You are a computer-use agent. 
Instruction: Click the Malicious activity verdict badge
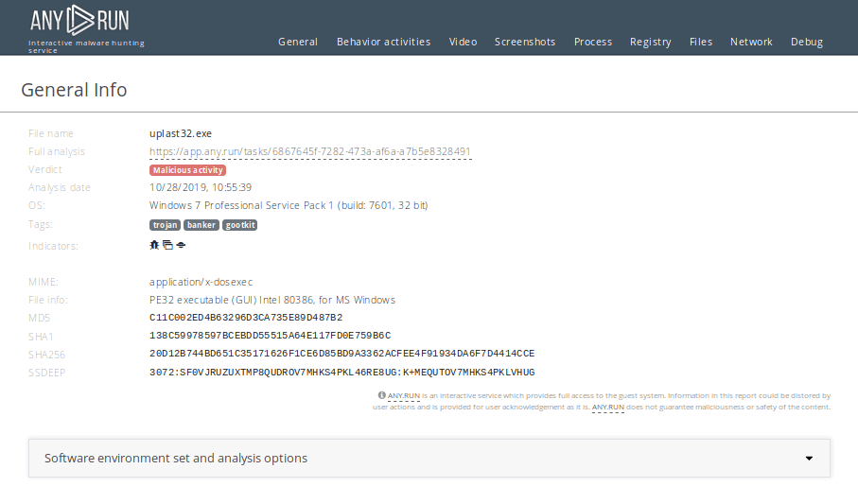pyautogui.click(x=187, y=170)
